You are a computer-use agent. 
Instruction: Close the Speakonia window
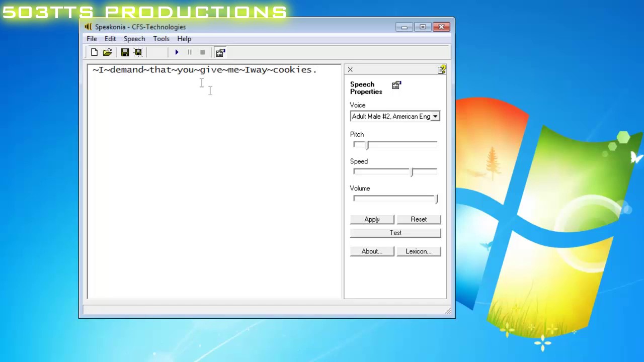442,27
